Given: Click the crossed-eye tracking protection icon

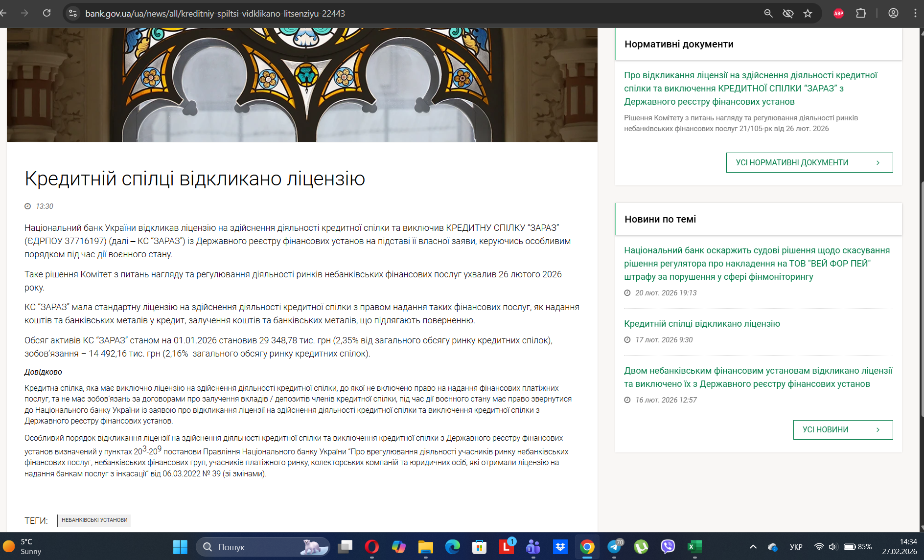Looking at the screenshot, I should pos(788,13).
